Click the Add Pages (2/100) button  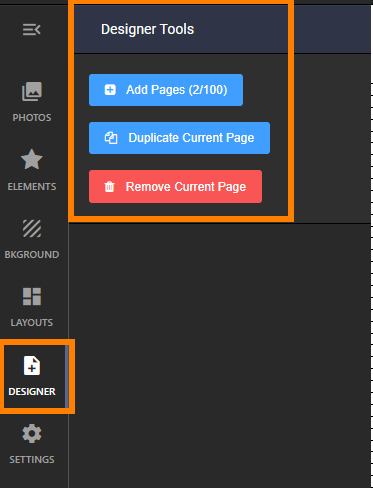[x=166, y=90]
